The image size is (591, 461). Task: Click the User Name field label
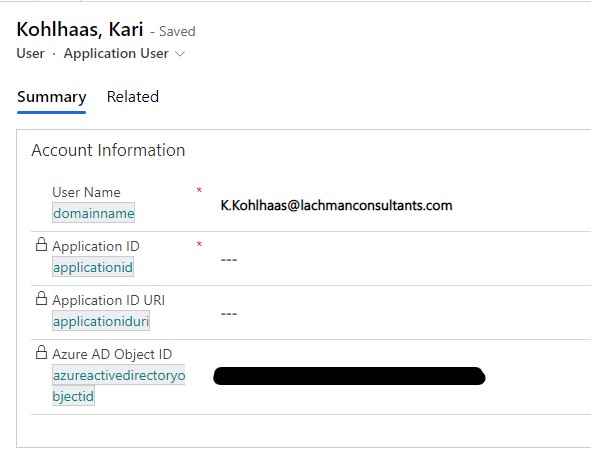86,192
